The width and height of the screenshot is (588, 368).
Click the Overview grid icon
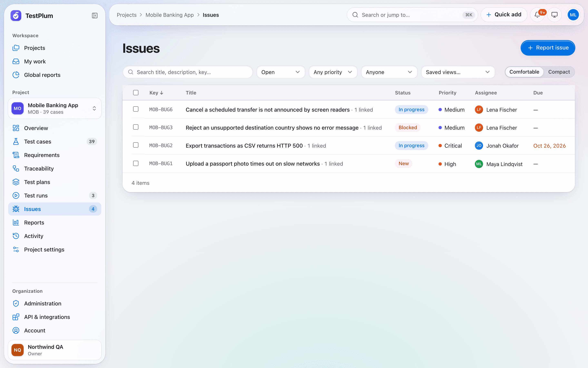pos(16,128)
